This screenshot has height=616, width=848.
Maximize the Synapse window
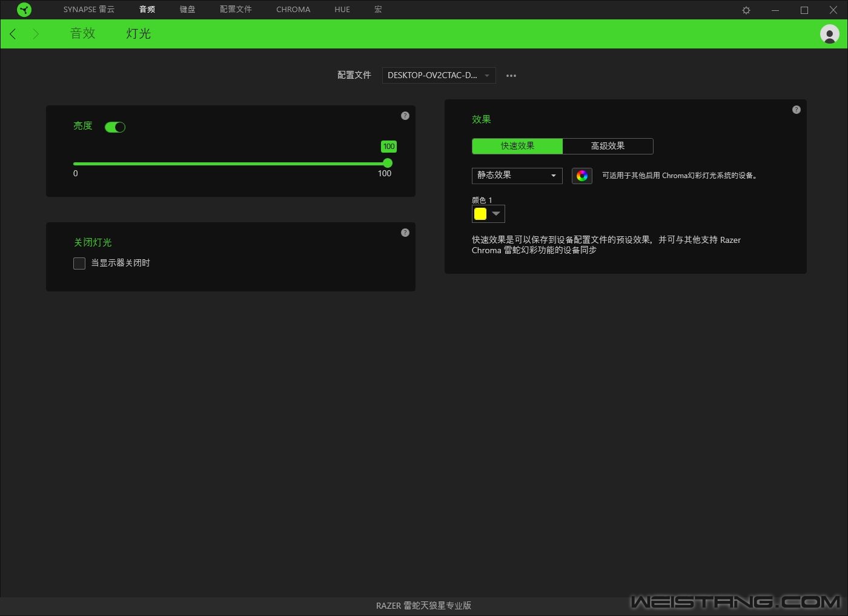click(x=804, y=10)
